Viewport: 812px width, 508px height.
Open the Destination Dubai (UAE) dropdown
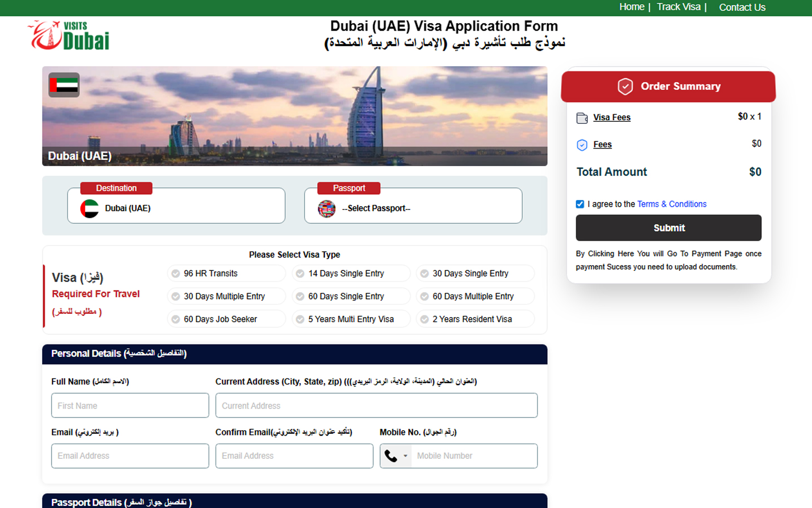click(176, 208)
